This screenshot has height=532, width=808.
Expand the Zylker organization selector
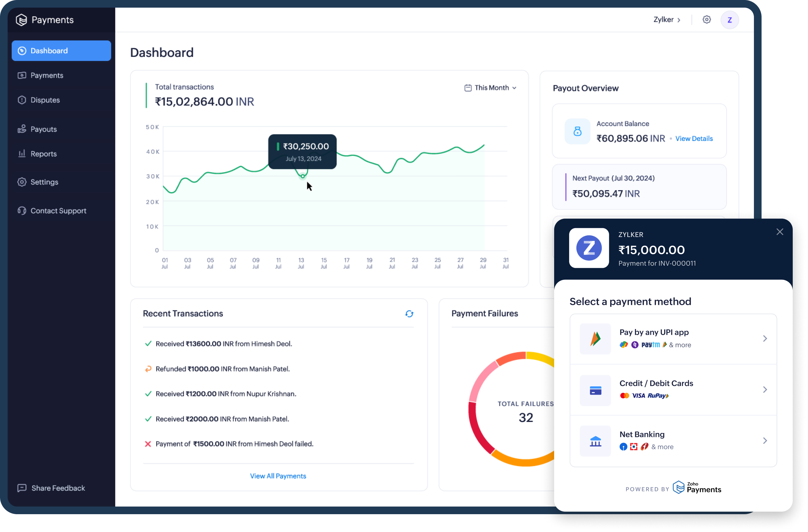(667, 19)
